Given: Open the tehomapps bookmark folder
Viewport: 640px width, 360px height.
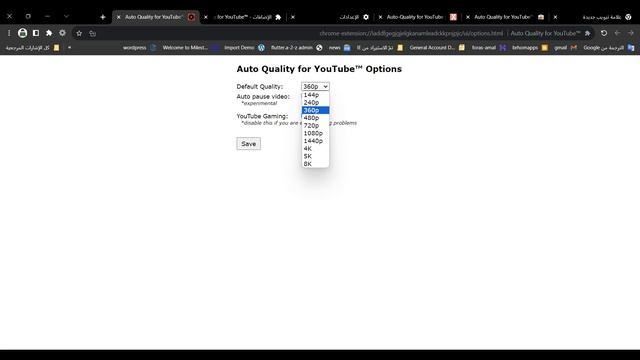Looking at the screenshot, I should [x=530, y=48].
